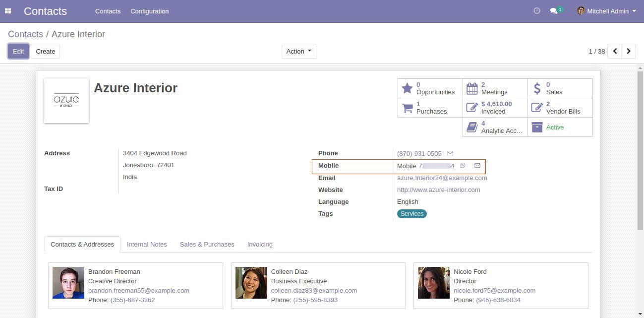Open the Opportunities star stat button
Image resolution: width=644 pixels, height=318 pixels.
[x=430, y=88]
